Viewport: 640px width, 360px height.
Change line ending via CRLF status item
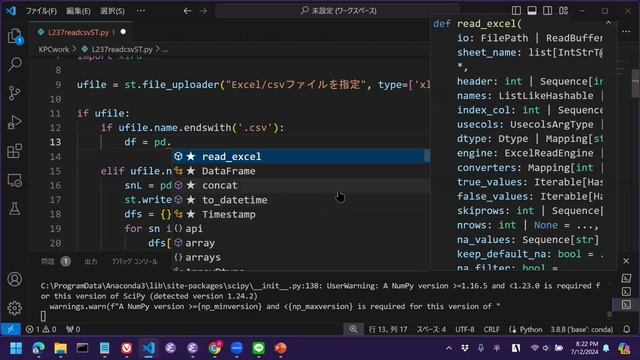pyautogui.click(x=491, y=329)
